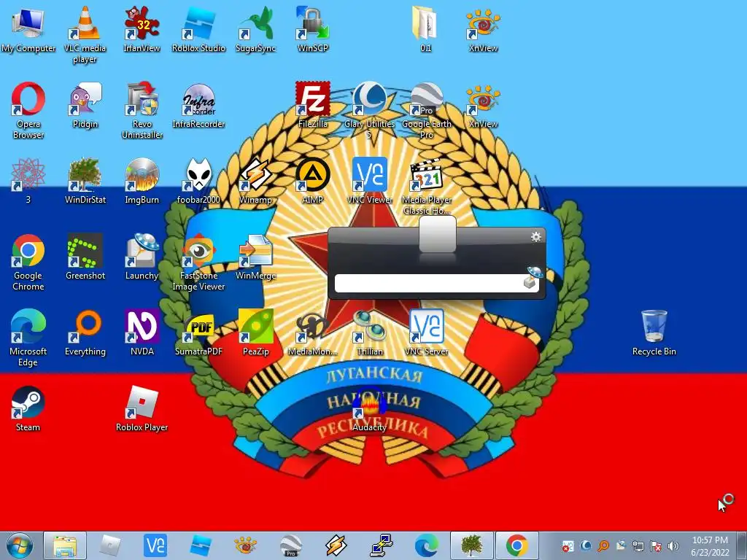Open IrfanView desktop shortcut
This screenshot has width=747, height=560.
(142, 29)
